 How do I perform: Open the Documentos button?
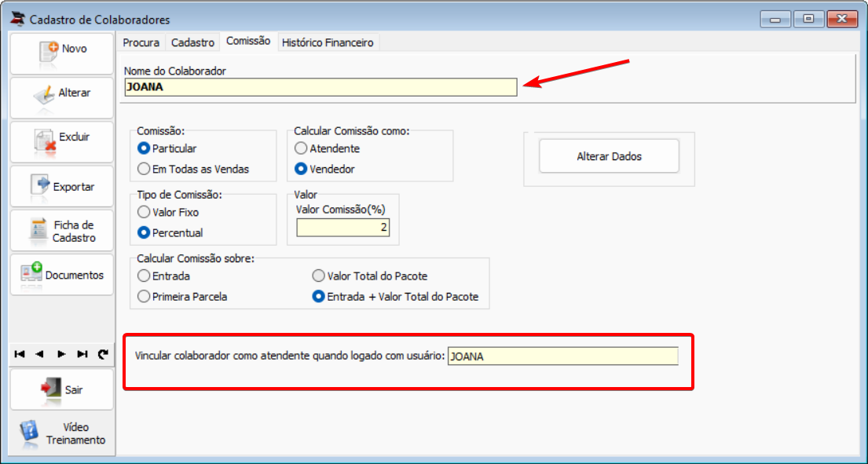pyautogui.click(x=61, y=275)
